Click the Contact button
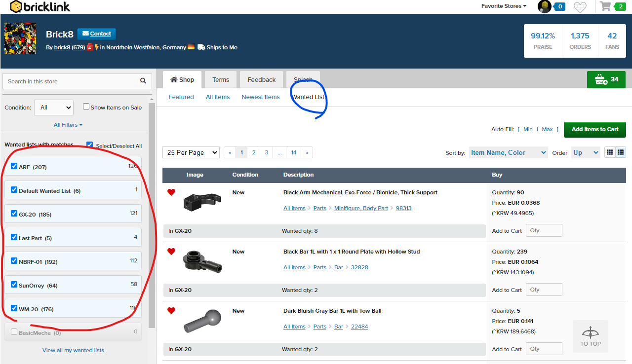 (x=96, y=34)
